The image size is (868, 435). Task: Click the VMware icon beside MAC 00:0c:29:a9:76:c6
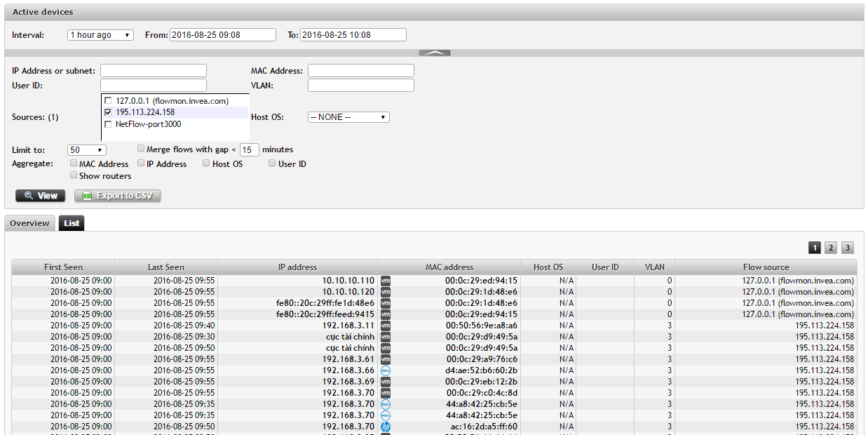point(385,359)
